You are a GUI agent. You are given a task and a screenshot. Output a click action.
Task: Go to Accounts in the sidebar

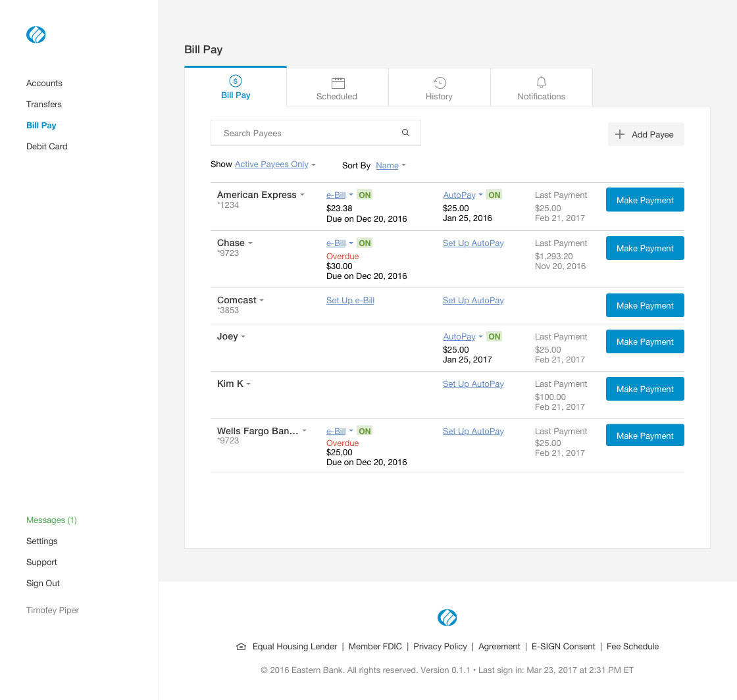[44, 83]
